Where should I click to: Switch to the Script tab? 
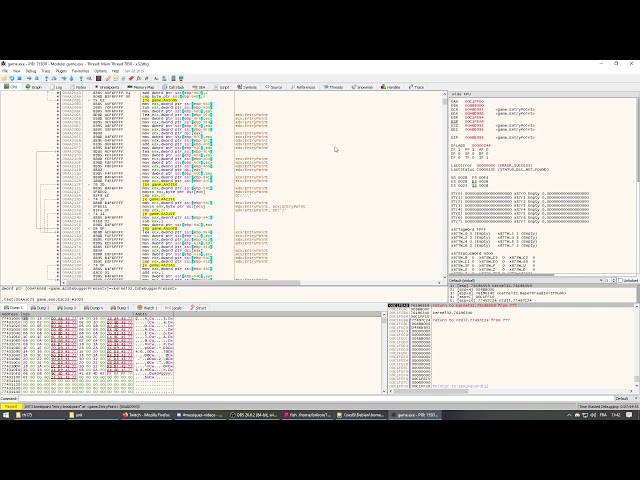tap(222, 87)
